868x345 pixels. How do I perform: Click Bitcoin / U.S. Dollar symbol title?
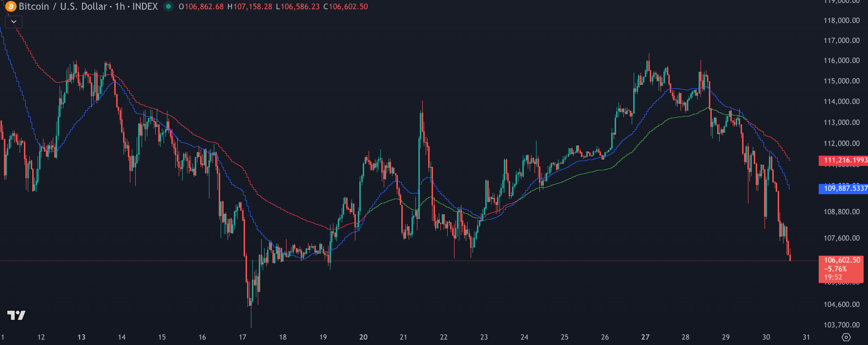click(63, 6)
